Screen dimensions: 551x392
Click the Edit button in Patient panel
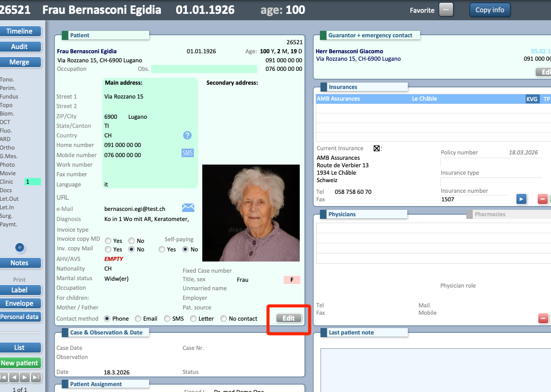[x=289, y=318]
